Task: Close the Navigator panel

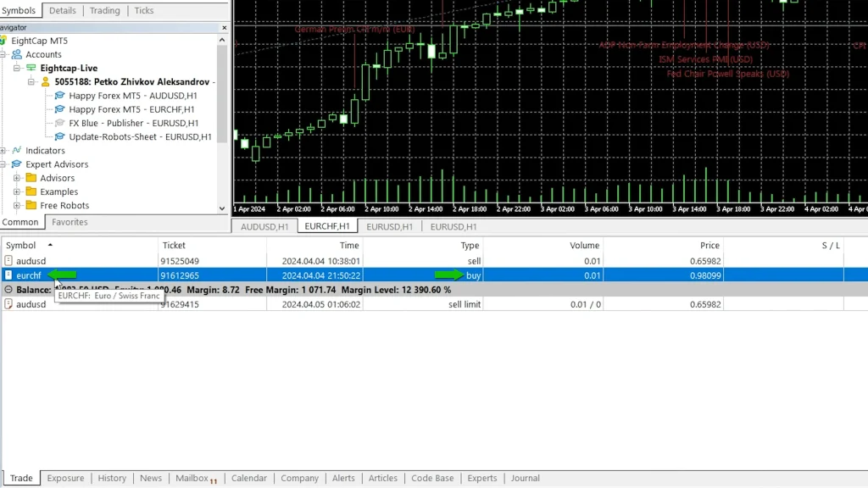Action: 224,27
